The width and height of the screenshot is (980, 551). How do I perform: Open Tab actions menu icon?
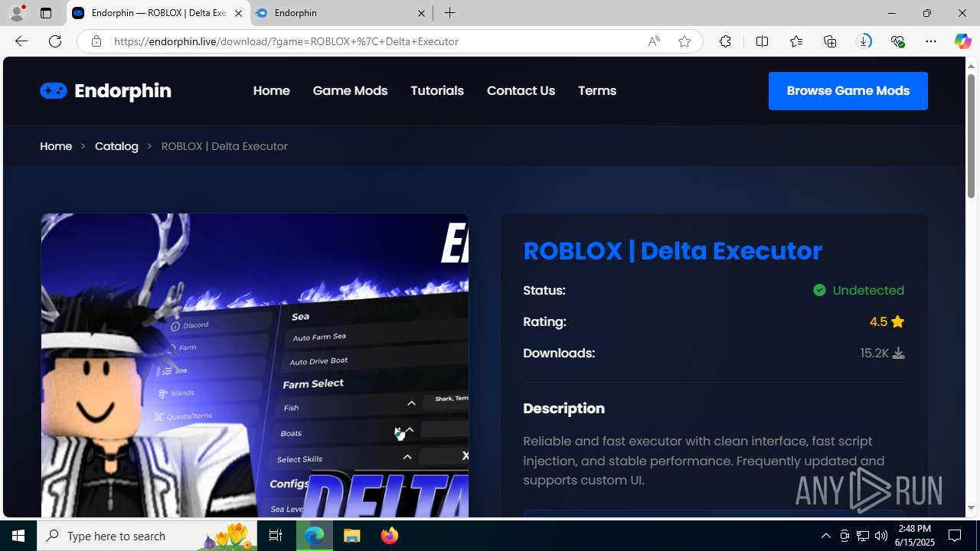[46, 13]
